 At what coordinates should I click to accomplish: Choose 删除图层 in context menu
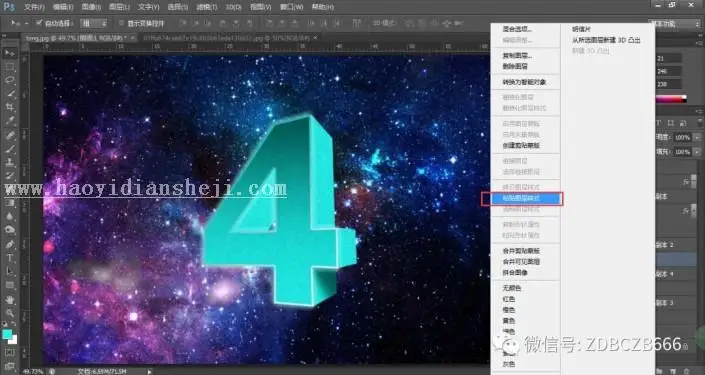pyautogui.click(x=515, y=67)
